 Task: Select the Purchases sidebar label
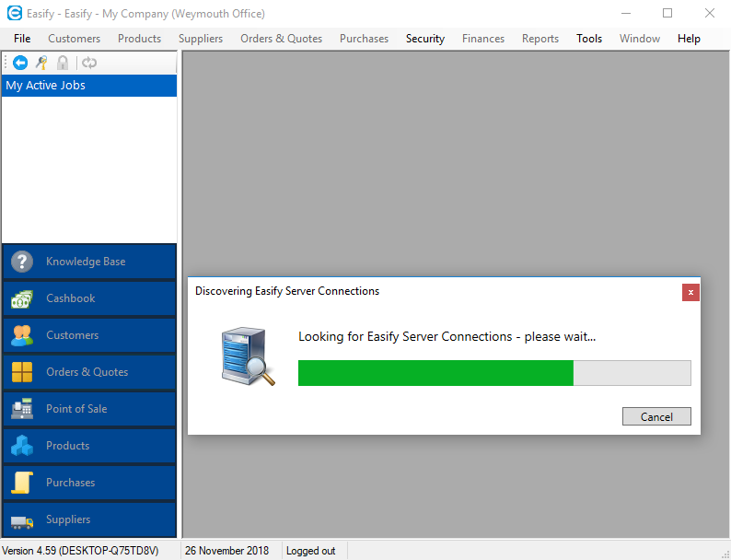(70, 483)
